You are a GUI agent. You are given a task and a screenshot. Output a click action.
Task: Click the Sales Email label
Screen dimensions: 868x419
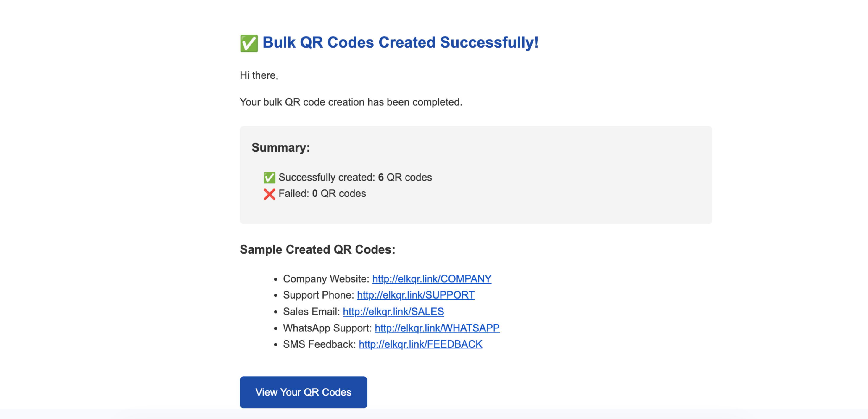pyautogui.click(x=311, y=312)
